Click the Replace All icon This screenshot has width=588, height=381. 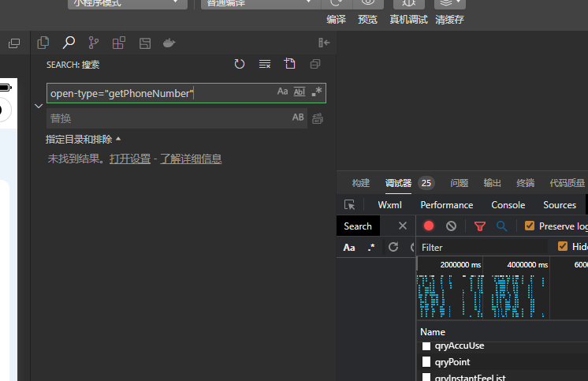[318, 118]
